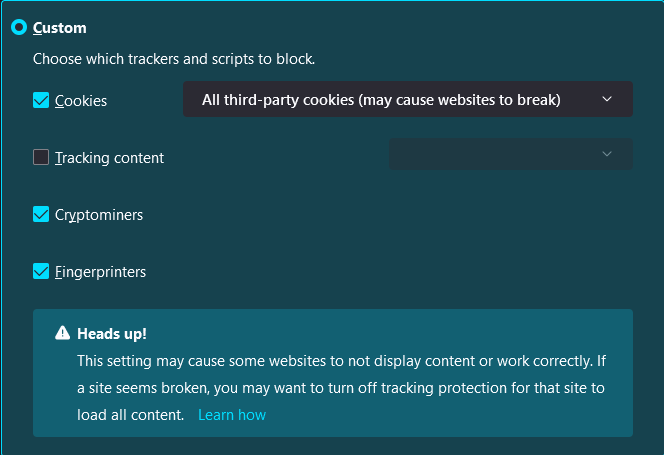Open the Tracking content dropdown menu

[510, 154]
